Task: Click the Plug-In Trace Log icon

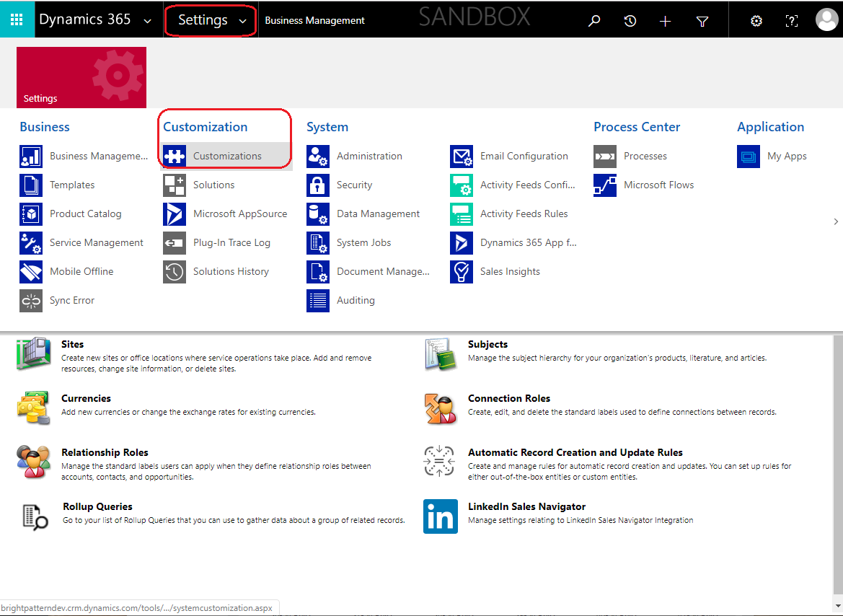Action: tap(175, 242)
